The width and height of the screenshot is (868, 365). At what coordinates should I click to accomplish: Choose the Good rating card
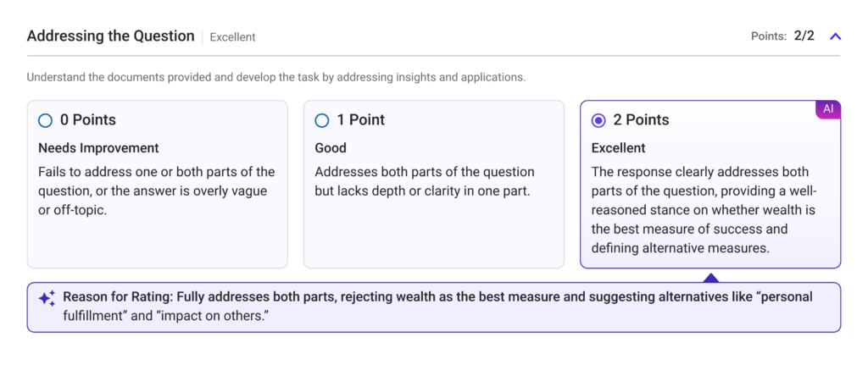(434, 184)
